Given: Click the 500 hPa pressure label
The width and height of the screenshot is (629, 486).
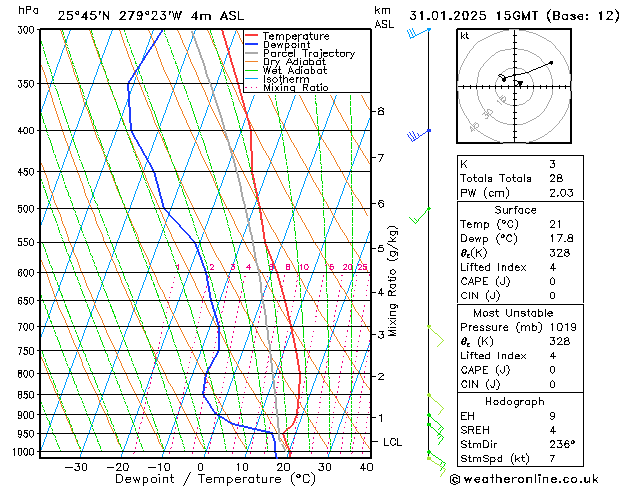Looking at the screenshot, I should point(28,209).
